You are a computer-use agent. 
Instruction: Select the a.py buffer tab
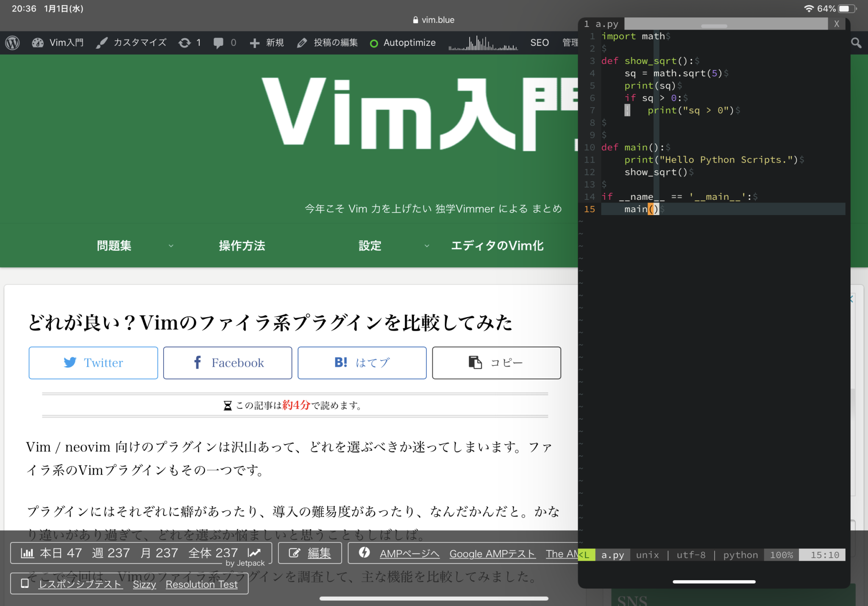(x=602, y=24)
